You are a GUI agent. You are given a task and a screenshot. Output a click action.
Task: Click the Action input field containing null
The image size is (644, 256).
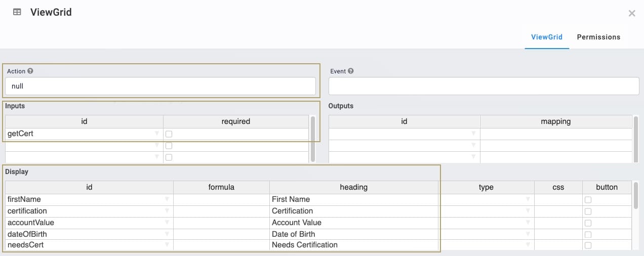(160, 86)
